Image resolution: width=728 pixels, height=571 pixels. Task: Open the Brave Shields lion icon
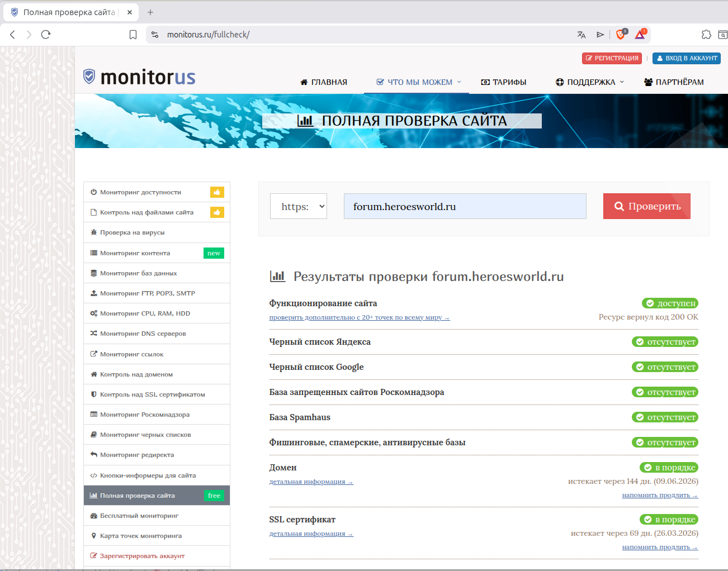621,34
